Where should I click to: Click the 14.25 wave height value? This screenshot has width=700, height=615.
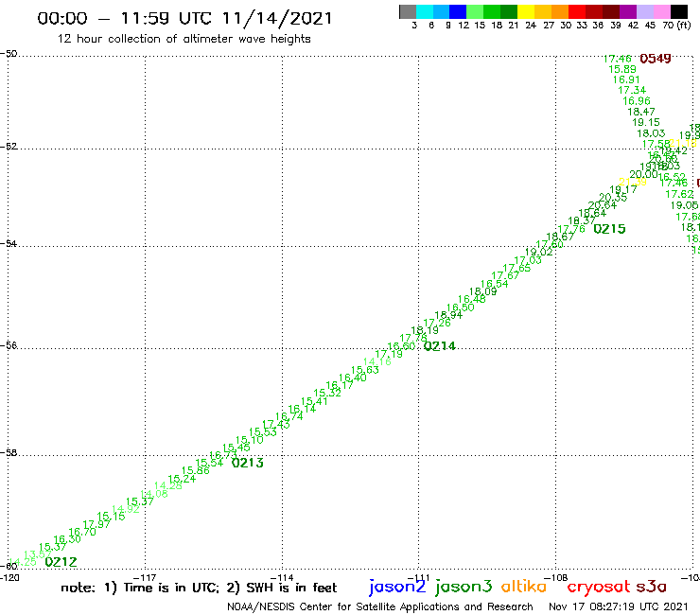tap(23, 562)
